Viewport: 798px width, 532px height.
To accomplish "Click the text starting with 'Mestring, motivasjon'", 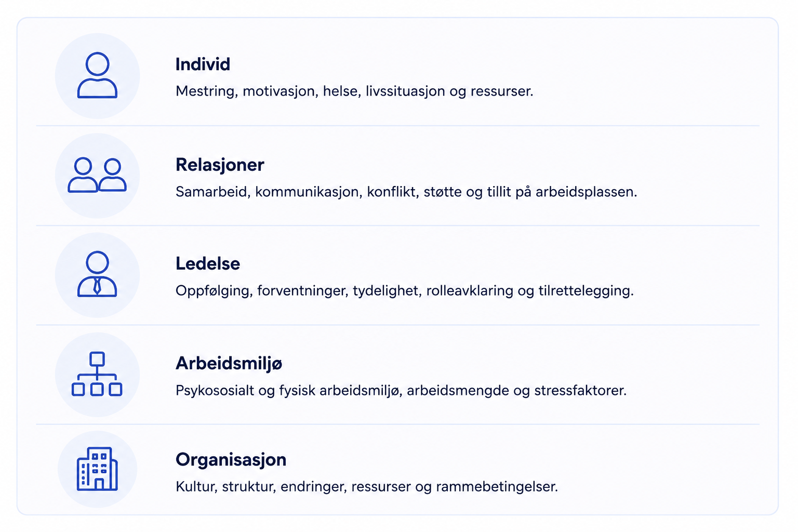I will (x=354, y=91).
